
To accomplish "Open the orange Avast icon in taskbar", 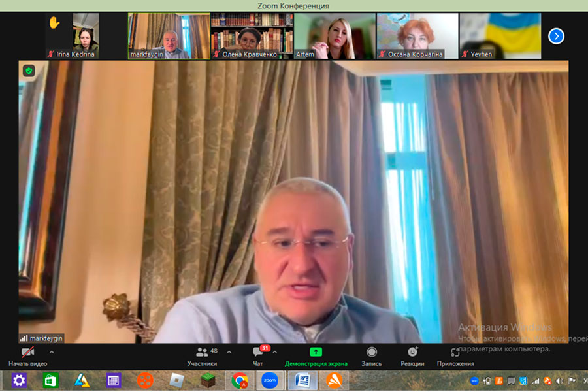I will (334, 381).
